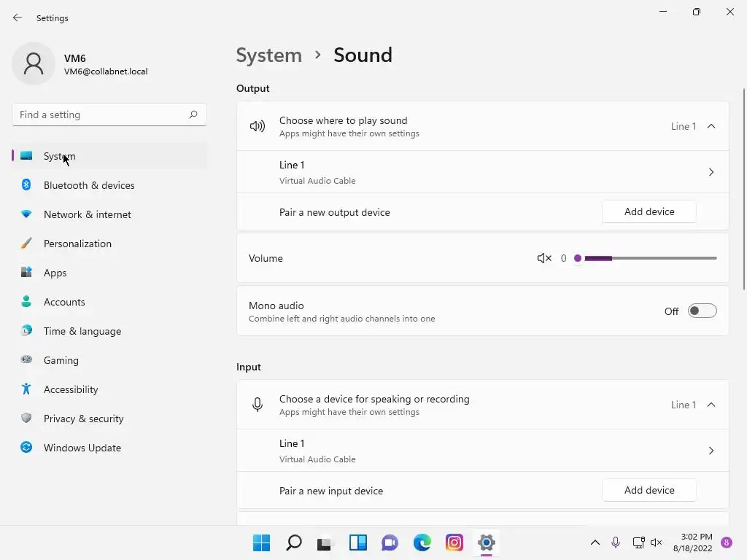747x560 pixels.
Task: Click the microphone icon in system tray
Action: (616, 542)
